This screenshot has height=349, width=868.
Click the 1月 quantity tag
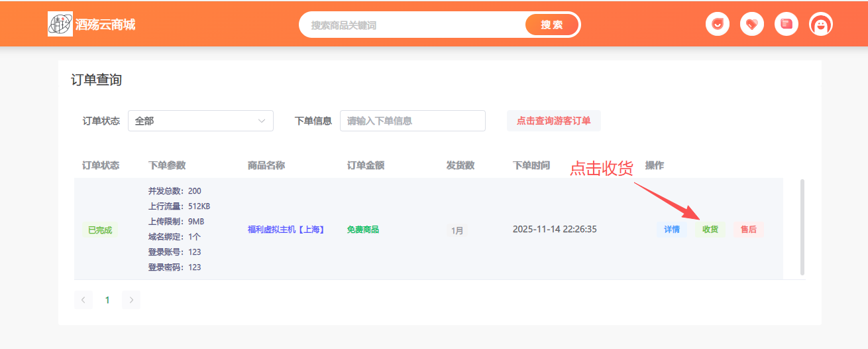(x=457, y=230)
